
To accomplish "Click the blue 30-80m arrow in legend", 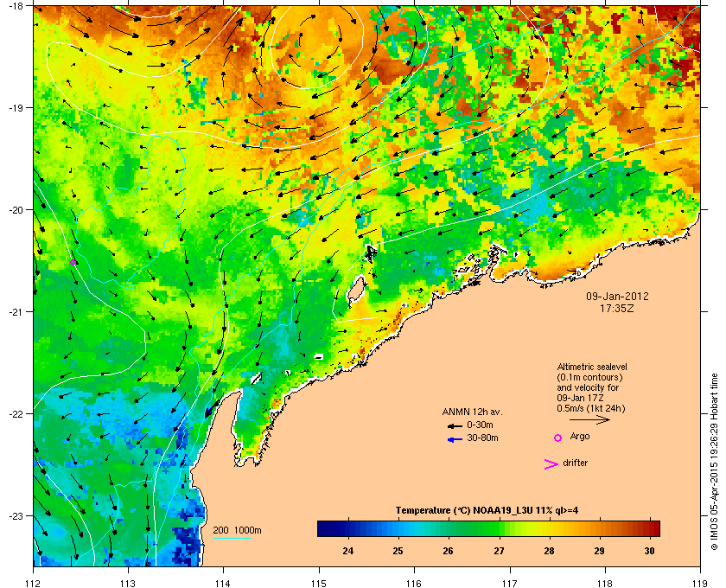I will (455, 440).
